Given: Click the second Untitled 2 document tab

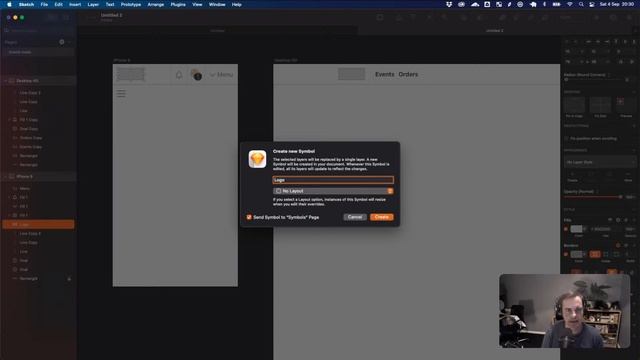Looking at the screenshot, I should 494,31.
